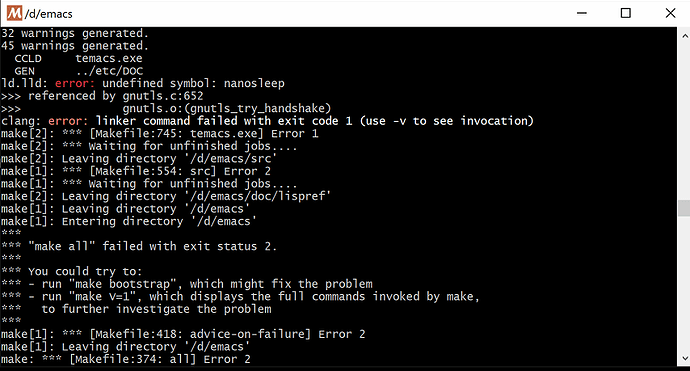Image resolution: width=690 pixels, height=371 pixels.
Task: Minimize the /d/emacs terminal window
Action: [x=582, y=13]
